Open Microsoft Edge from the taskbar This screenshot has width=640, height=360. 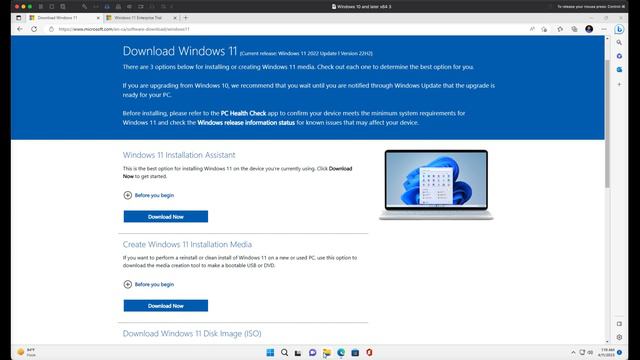click(x=341, y=352)
